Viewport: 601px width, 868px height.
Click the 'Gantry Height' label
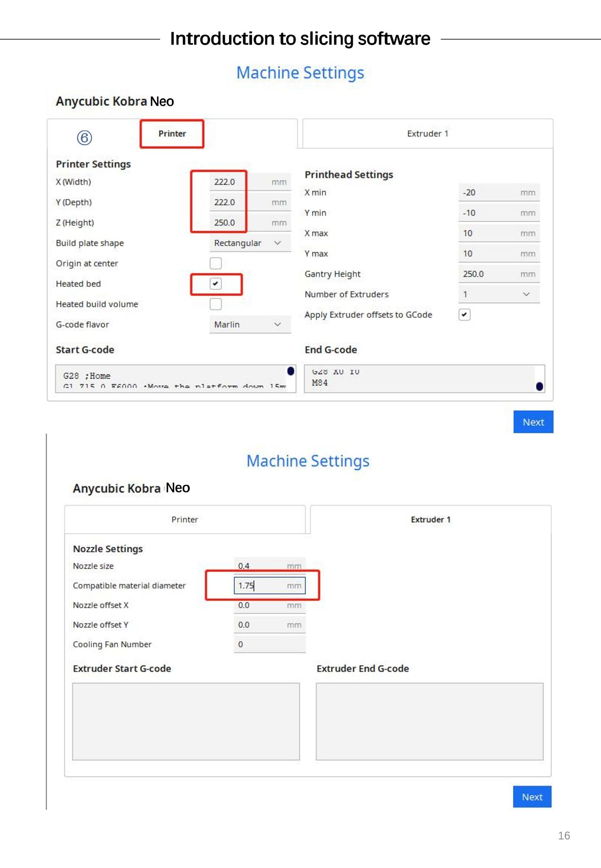click(x=332, y=274)
